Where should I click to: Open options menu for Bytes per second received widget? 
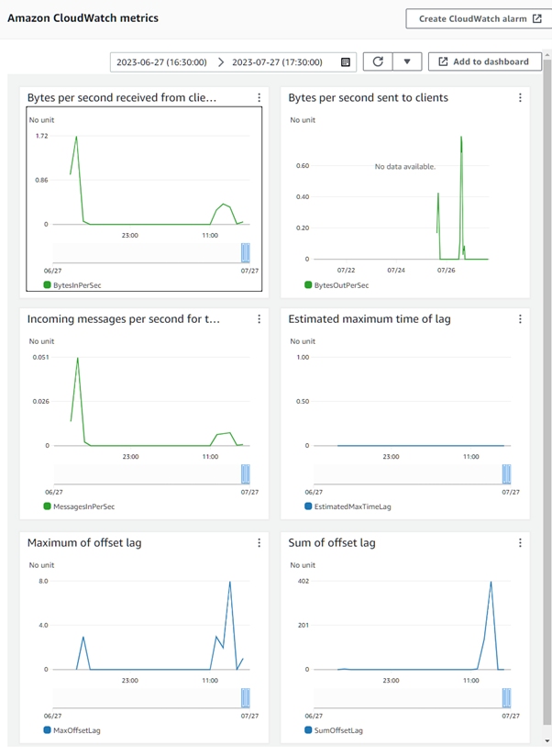(259, 98)
